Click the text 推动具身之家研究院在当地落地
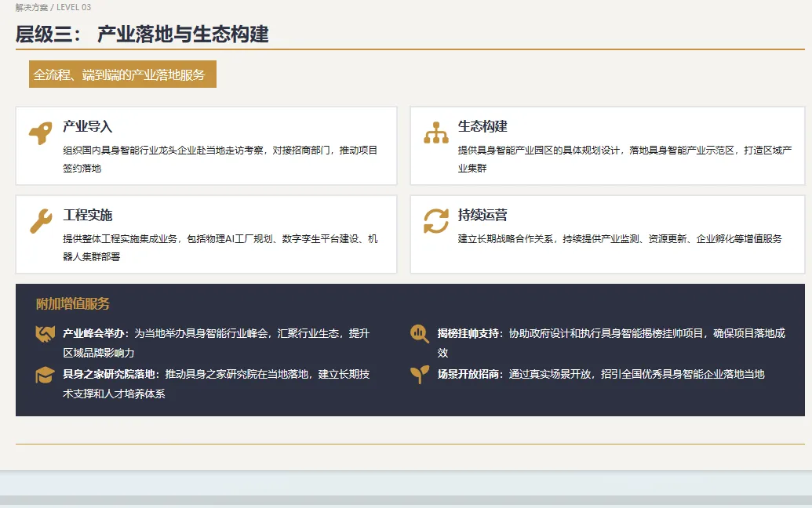The image size is (812, 508). pyautogui.click(x=237, y=374)
